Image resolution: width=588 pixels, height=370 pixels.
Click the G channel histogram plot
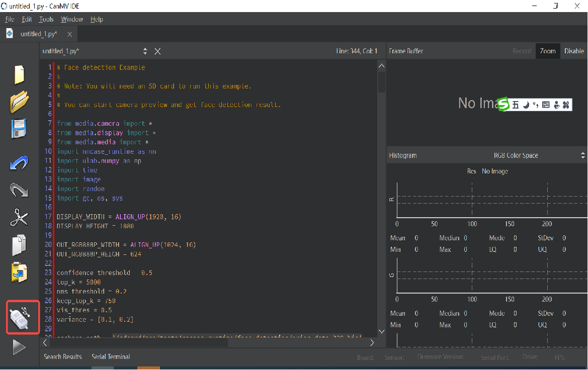click(491, 275)
